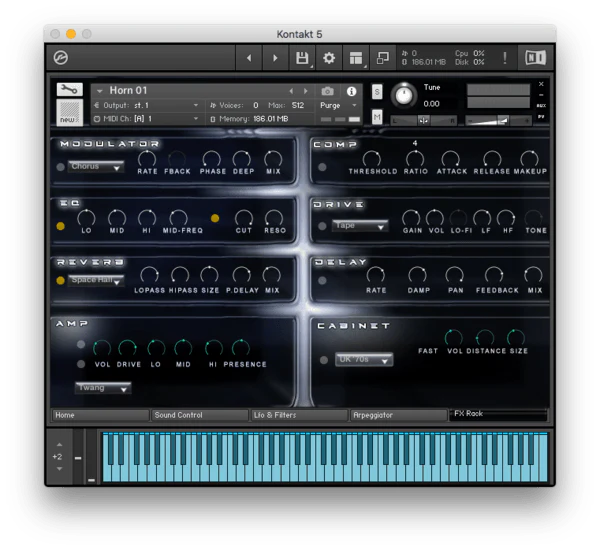Click the Drive GAIN knob
This screenshot has width=600, height=550.
(411, 218)
